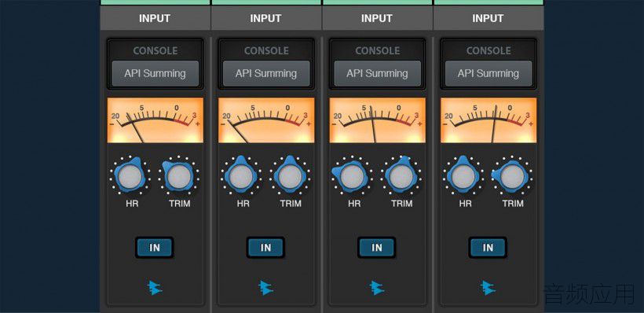Click the CONSOLE label in the fourth strip
The width and height of the screenshot is (644, 313).
click(x=488, y=51)
